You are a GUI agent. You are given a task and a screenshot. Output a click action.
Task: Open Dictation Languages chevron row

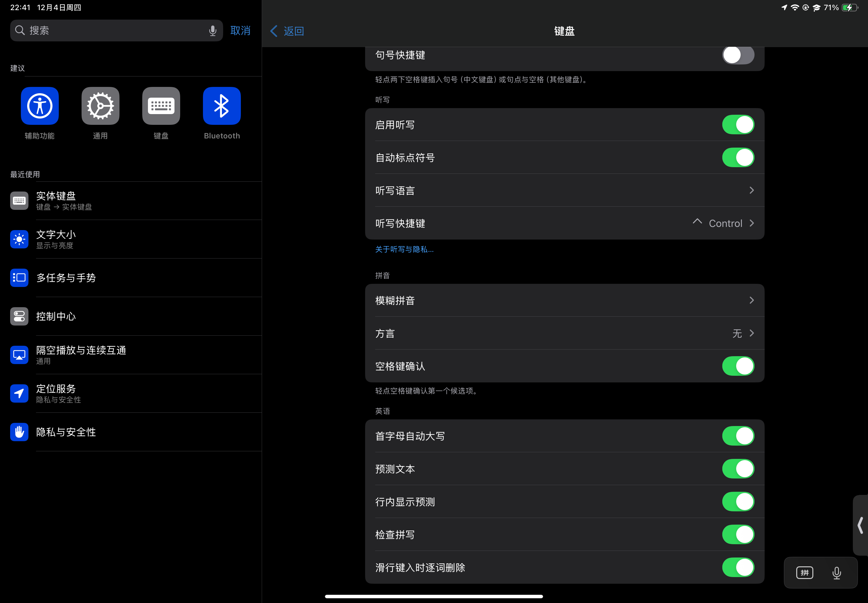point(565,191)
